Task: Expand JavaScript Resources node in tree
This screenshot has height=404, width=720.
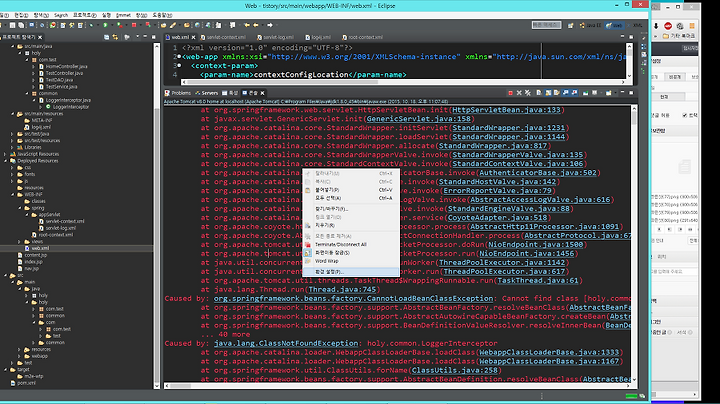Action: coord(6,154)
